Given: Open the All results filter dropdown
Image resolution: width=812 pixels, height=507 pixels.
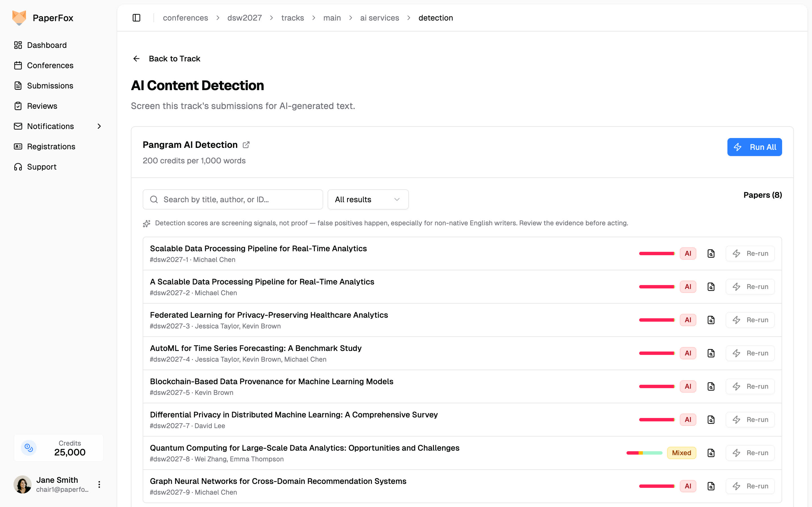Looking at the screenshot, I should tap(368, 199).
